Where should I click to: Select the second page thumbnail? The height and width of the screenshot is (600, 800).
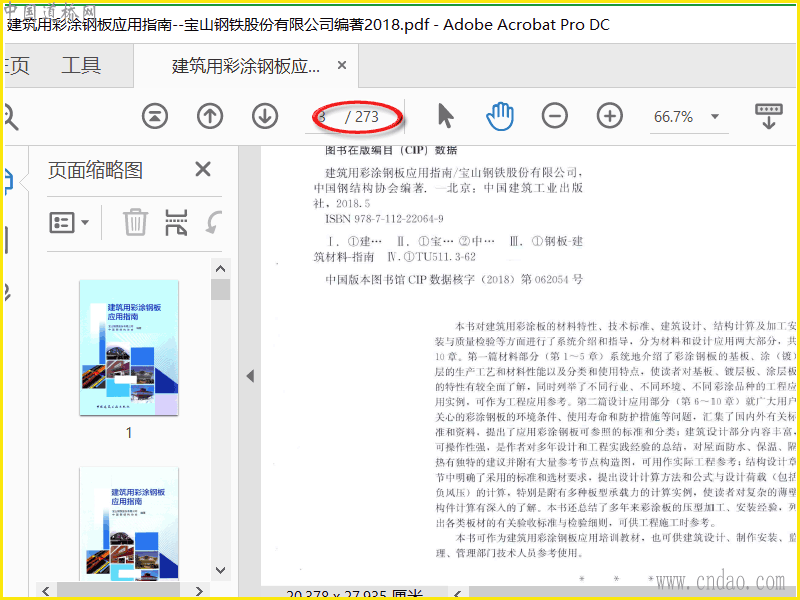[129, 523]
